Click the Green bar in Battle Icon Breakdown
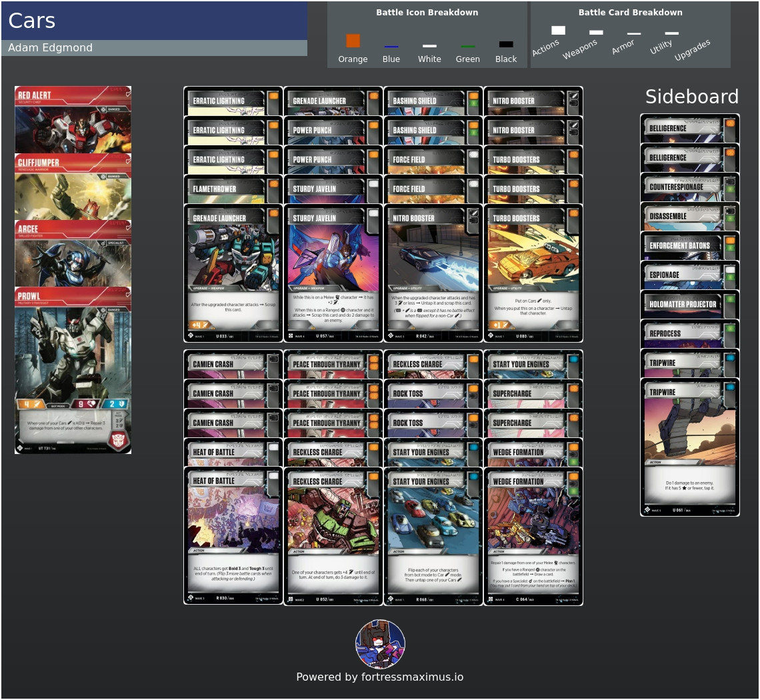The width and height of the screenshot is (760, 700). click(468, 47)
